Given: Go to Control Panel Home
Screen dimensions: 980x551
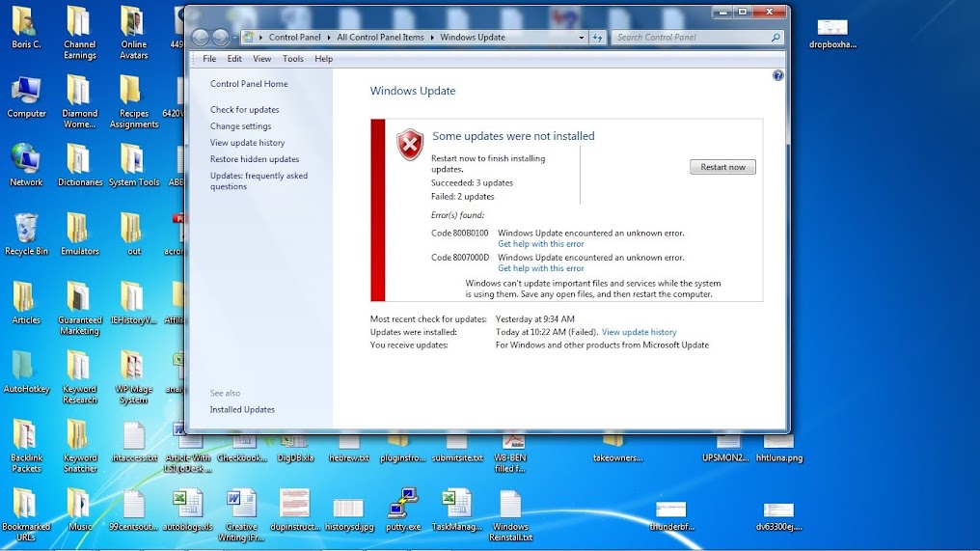Looking at the screenshot, I should [249, 84].
